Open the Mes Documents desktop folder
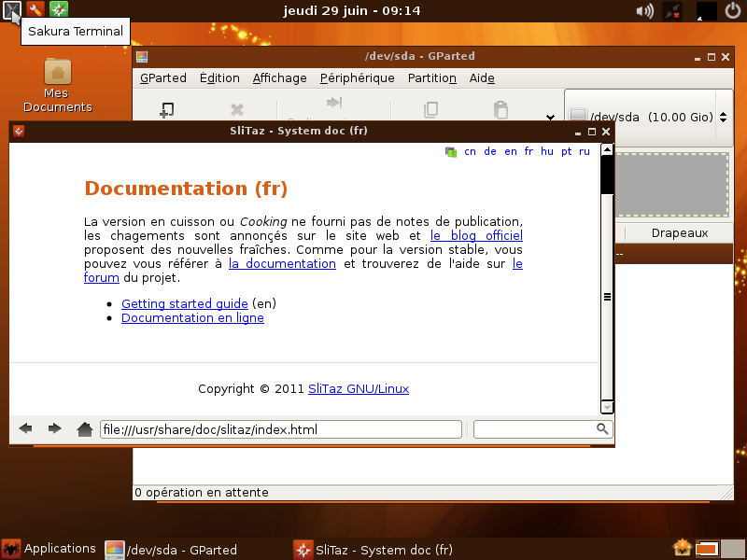The height and width of the screenshot is (560, 747). click(x=58, y=85)
